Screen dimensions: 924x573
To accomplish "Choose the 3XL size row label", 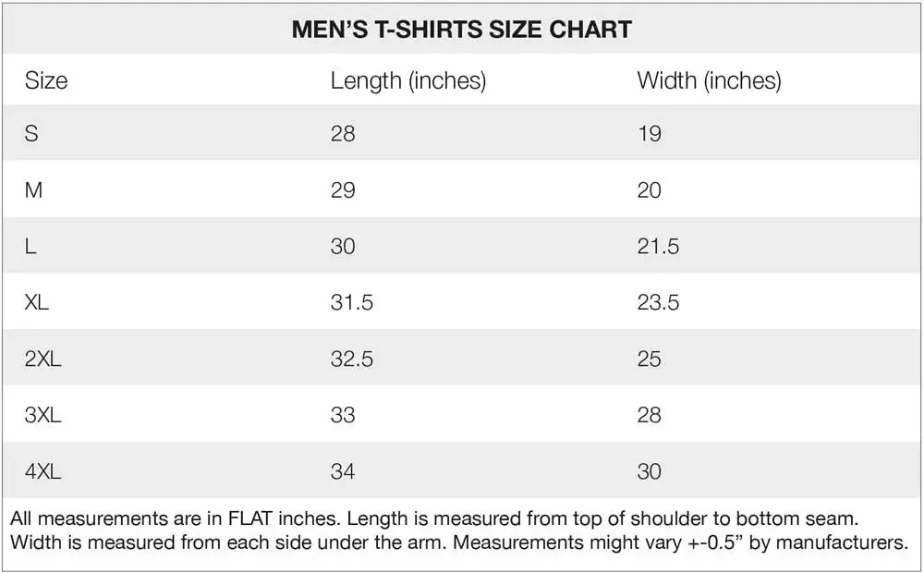I will point(43,416).
